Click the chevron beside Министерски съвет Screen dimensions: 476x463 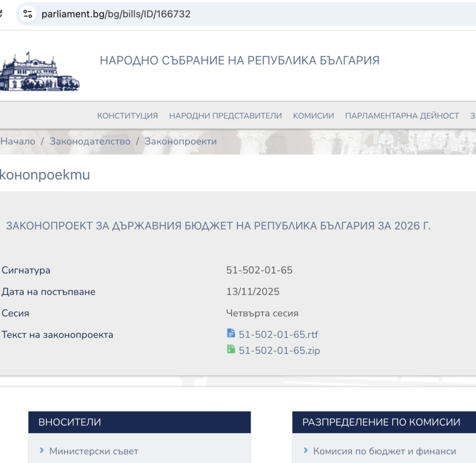pos(42,450)
